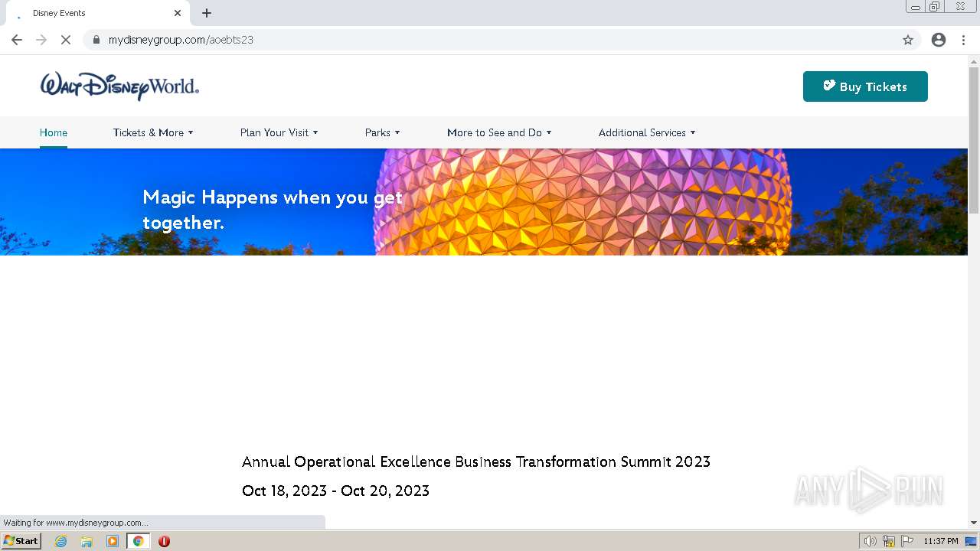Stop loading the page with X icon
The image size is (980, 551).
(x=66, y=40)
